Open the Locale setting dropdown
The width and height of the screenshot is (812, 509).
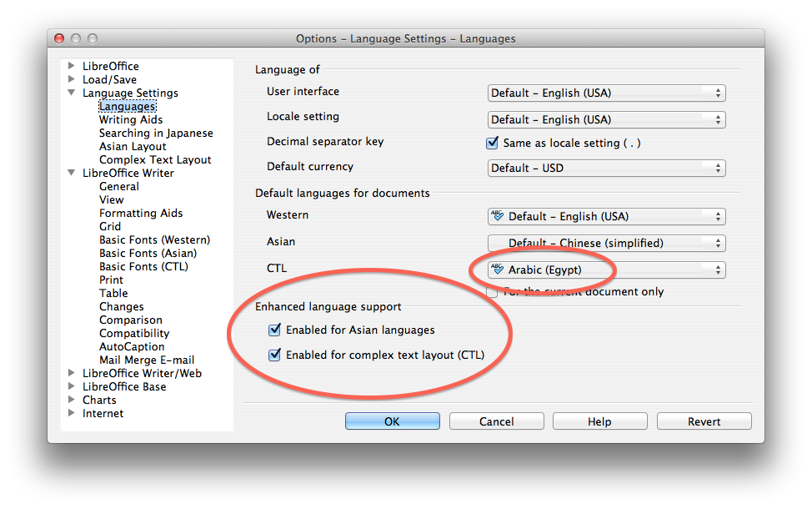tap(606, 119)
